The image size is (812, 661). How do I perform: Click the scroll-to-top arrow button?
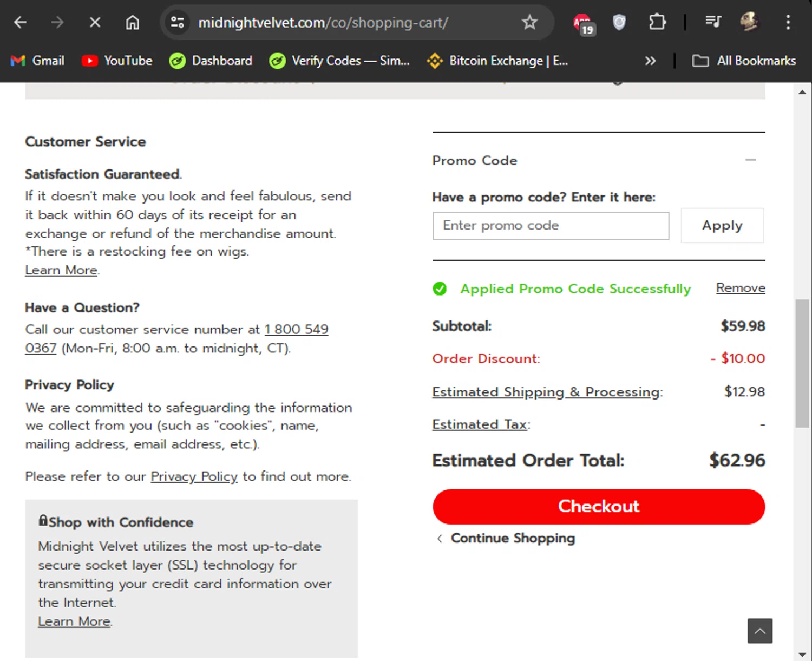[759, 631]
